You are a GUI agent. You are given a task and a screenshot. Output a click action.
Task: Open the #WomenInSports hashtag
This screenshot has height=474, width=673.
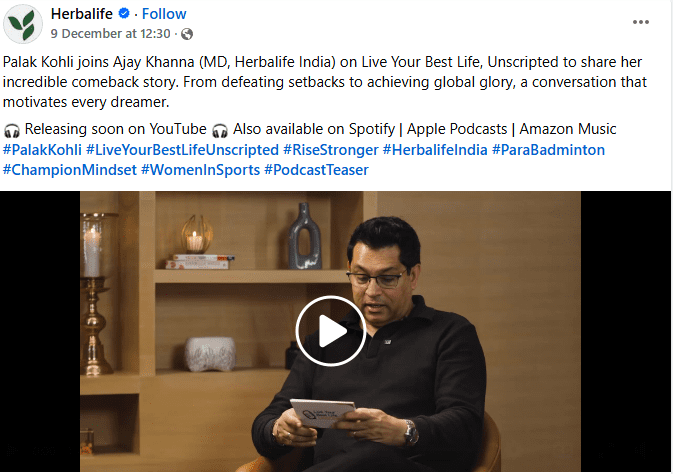(x=200, y=170)
